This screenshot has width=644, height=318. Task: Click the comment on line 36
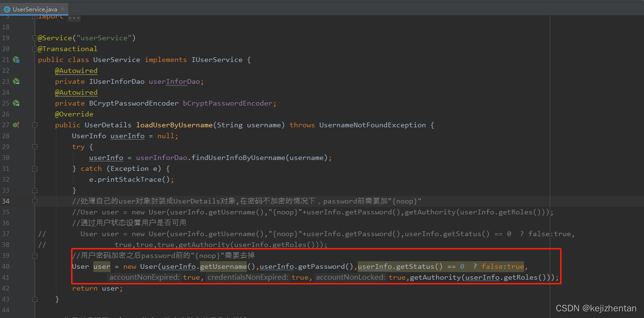(129, 223)
